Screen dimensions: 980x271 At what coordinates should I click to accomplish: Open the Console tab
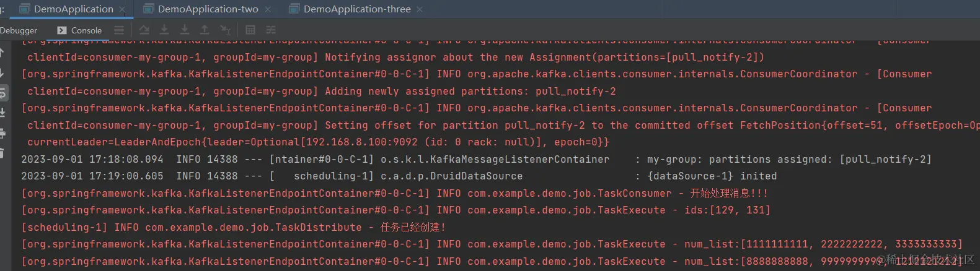tap(79, 30)
